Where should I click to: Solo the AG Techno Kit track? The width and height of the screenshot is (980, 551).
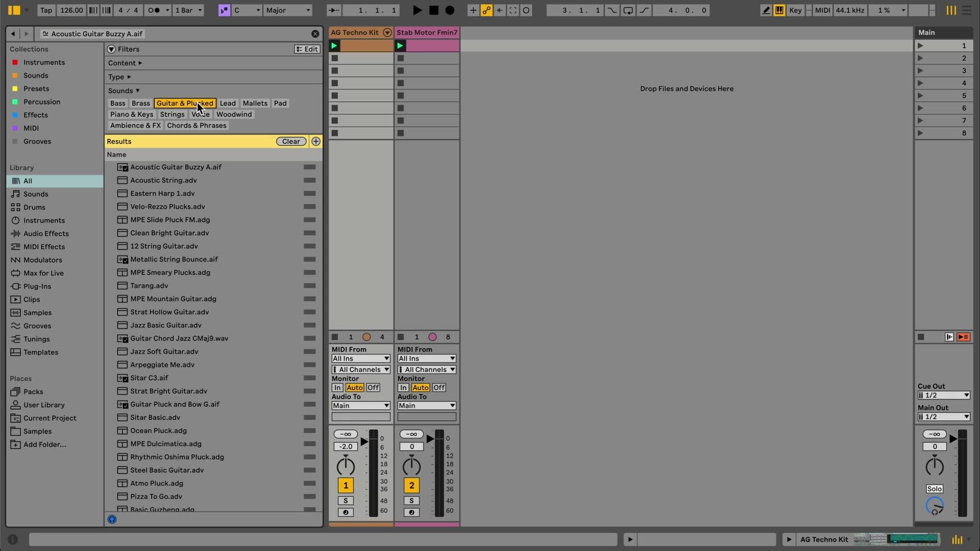346,500
